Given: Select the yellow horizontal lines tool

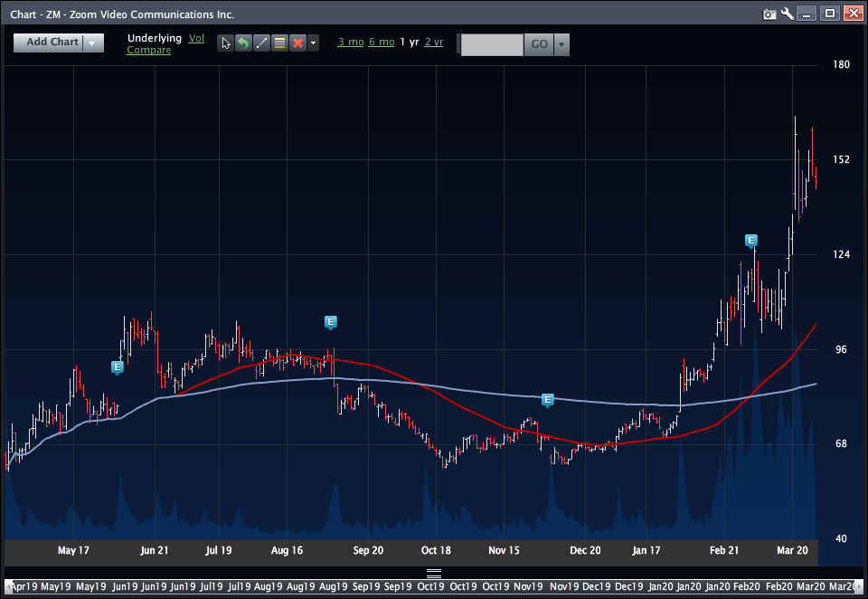Looking at the screenshot, I should 280,43.
